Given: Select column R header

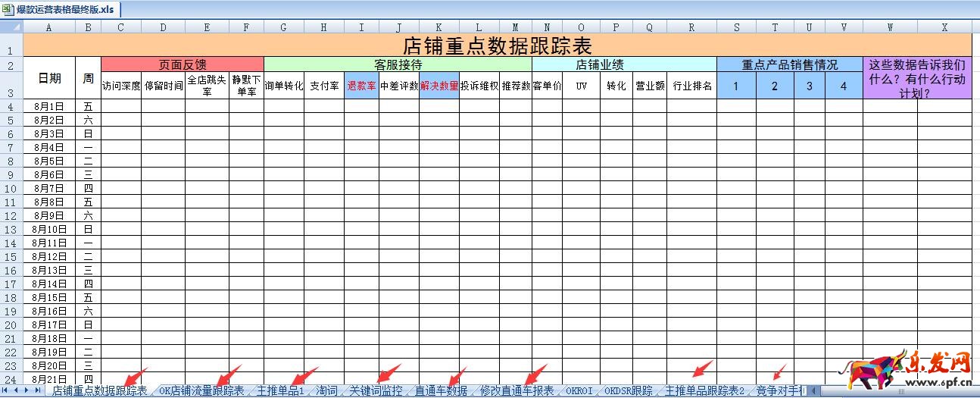Looking at the screenshot, I should click(x=691, y=27).
